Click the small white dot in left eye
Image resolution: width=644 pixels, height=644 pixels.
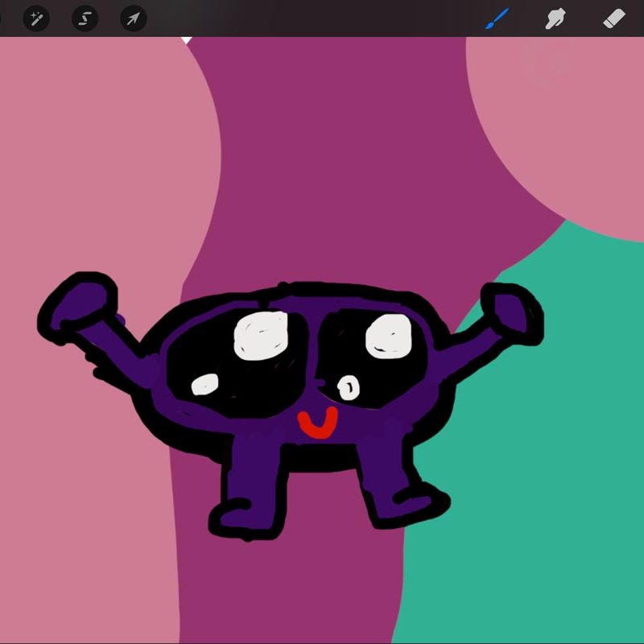pyautogui.click(x=205, y=386)
